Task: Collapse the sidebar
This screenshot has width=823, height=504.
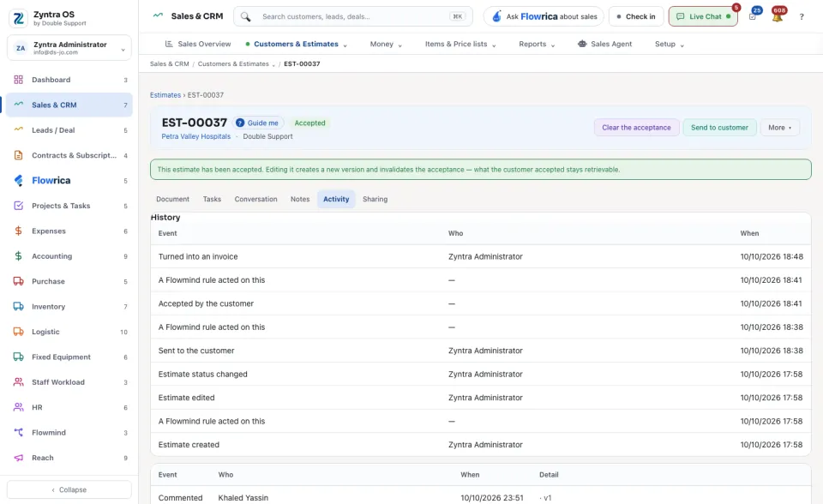Action: (69, 489)
